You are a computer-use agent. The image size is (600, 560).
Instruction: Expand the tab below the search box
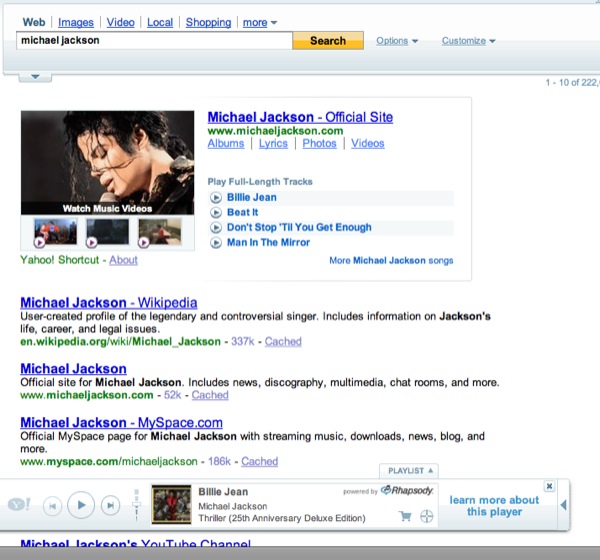coord(35,77)
